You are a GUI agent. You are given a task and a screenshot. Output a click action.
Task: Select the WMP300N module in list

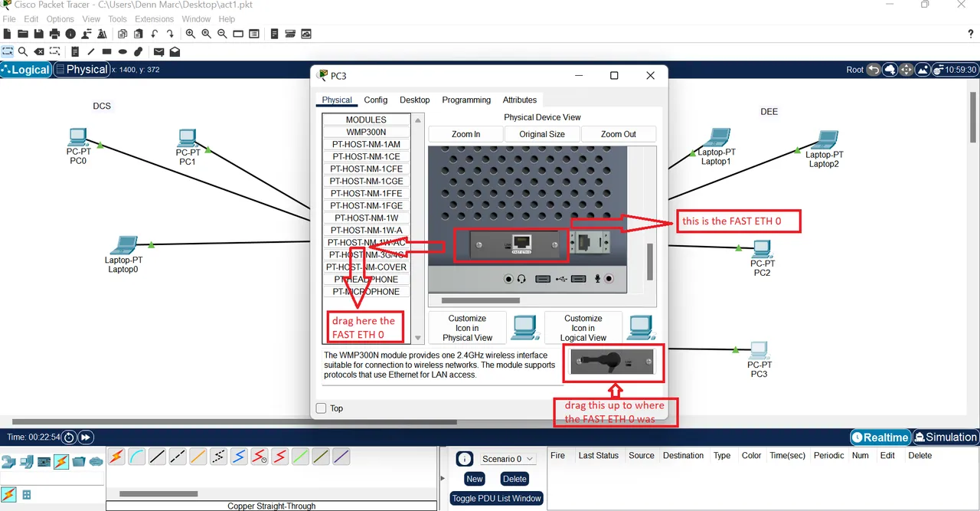pyautogui.click(x=366, y=132)
